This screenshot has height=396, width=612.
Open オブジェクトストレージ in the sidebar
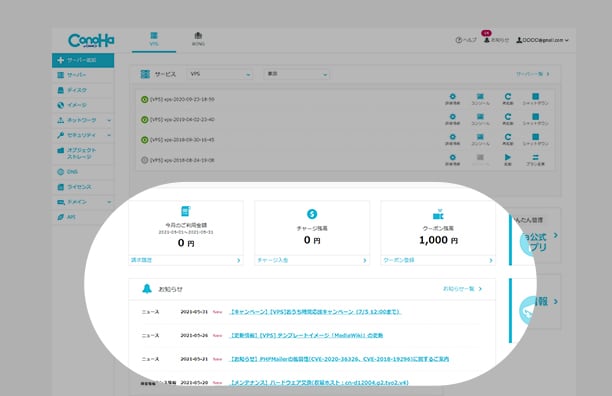[x=83, y=153]
